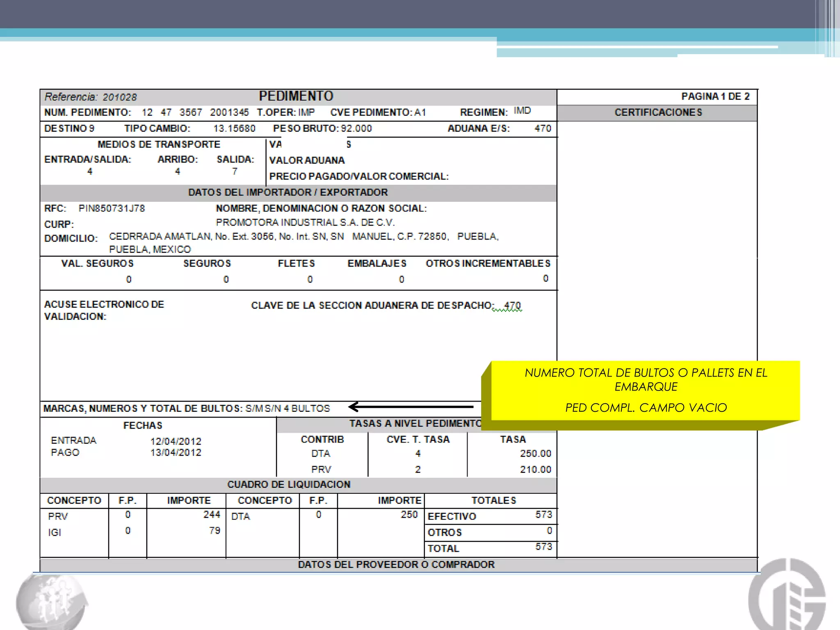Screen dimensions: 840x630
Task: Select the PAGINA 1 DE 2 label
Action: point(715,96)
